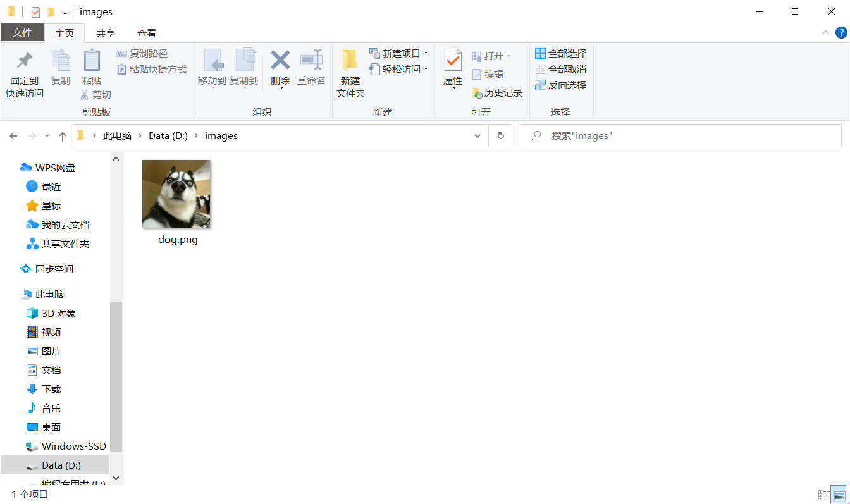Click the Cut scissors option
Screen dimensions: 850x504
point(95,94)
